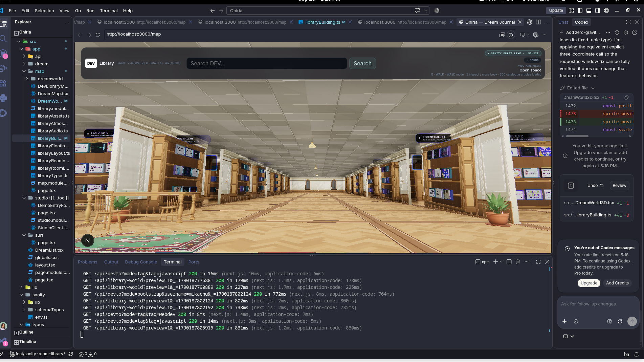Switch to the Problems panel tab
Viewport: 644px width, 362px height.
87,262
